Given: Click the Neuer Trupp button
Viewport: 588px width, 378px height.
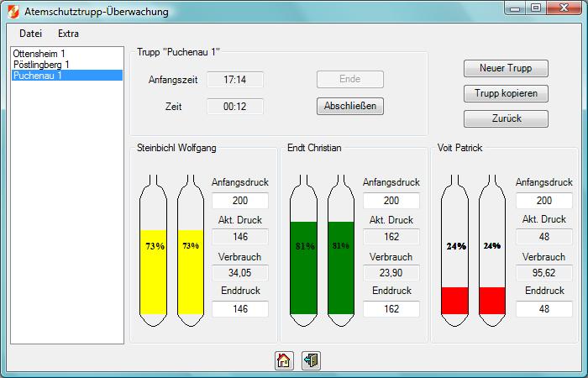Looking at the screenshot, I should click(x=506, y=68).
